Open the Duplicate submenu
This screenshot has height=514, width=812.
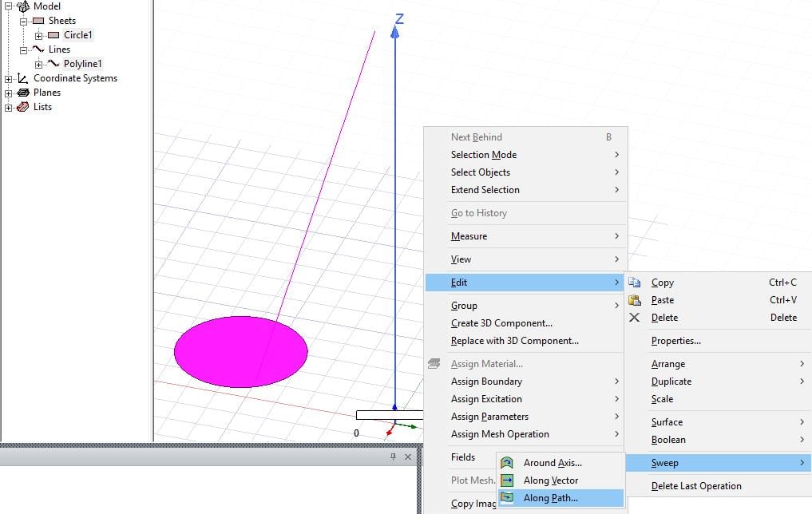tap(719, 382)
